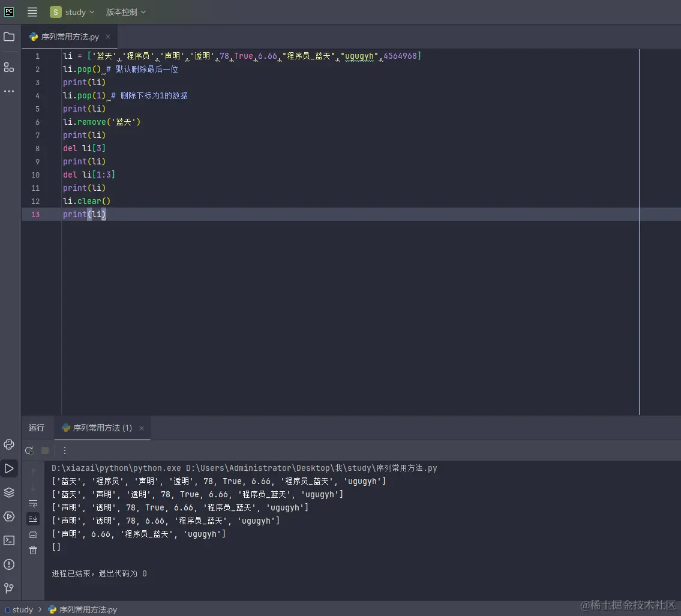Click the PyCharm logo icon
This screenshot has width=681, height=616.
pos(9,12)
